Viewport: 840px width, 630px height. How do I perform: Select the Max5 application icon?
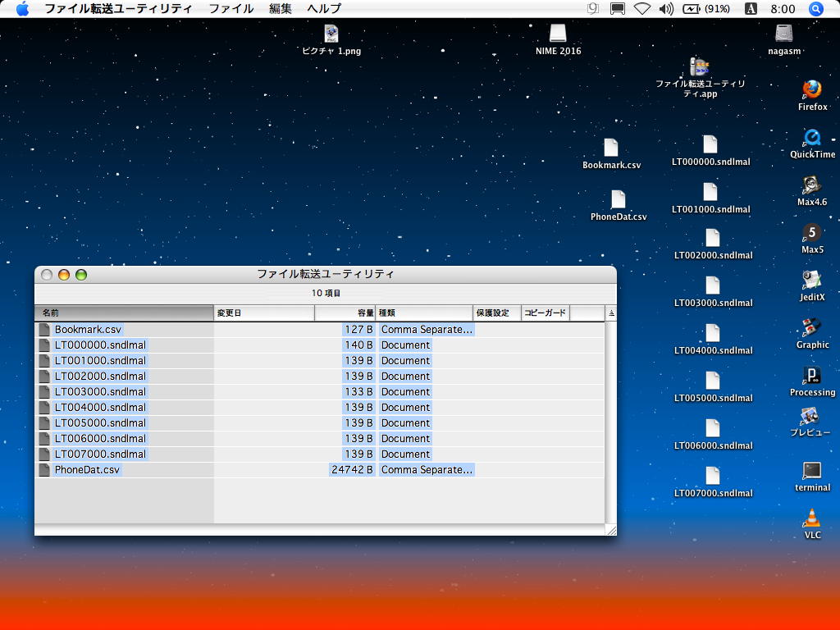(x=812, y=233)
